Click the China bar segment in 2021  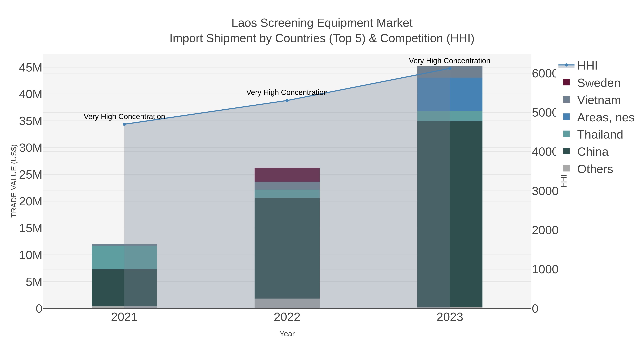124,288
